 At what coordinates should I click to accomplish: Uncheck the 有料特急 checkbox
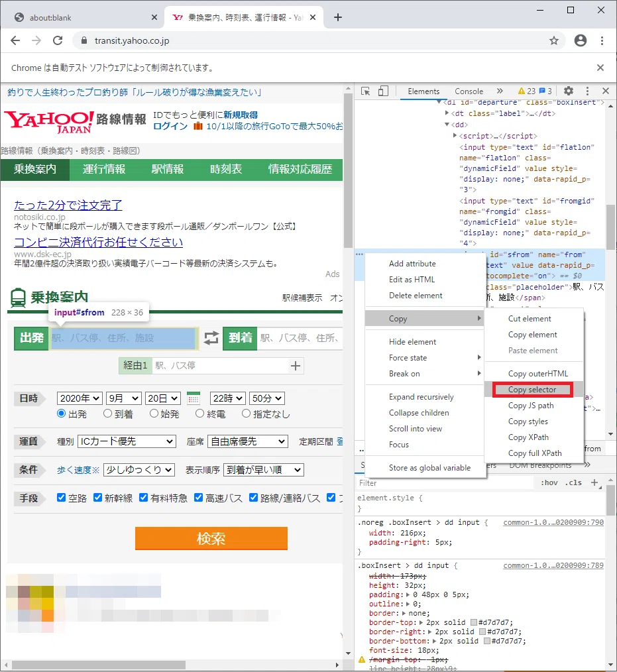coord(144,497)
